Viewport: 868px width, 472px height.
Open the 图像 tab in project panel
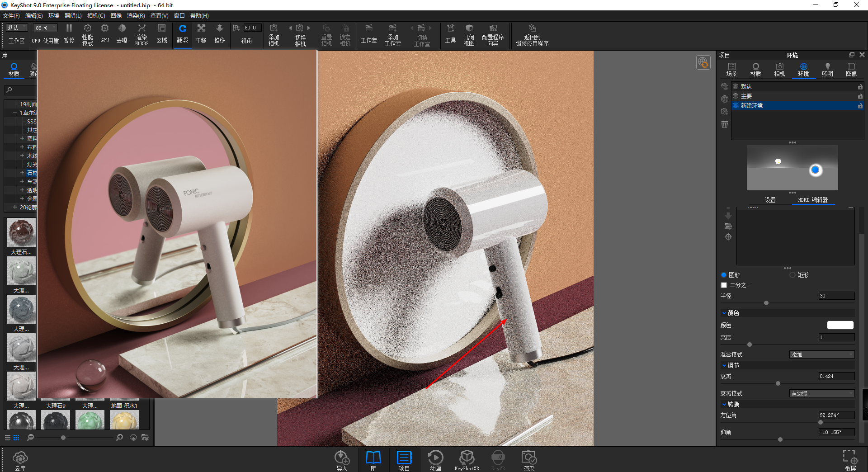pyautogui.click(x=851, y=70)
